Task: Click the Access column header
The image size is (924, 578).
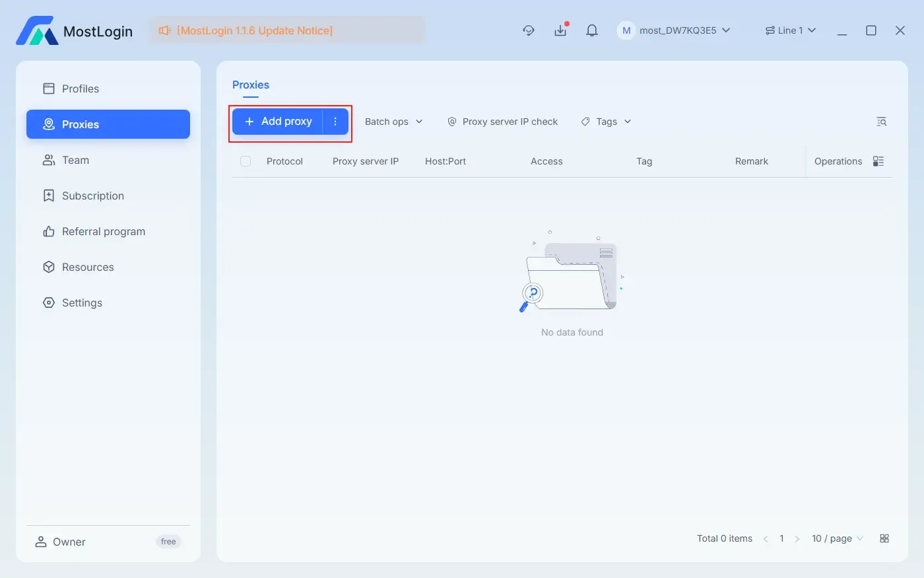Action: (546, 161)
